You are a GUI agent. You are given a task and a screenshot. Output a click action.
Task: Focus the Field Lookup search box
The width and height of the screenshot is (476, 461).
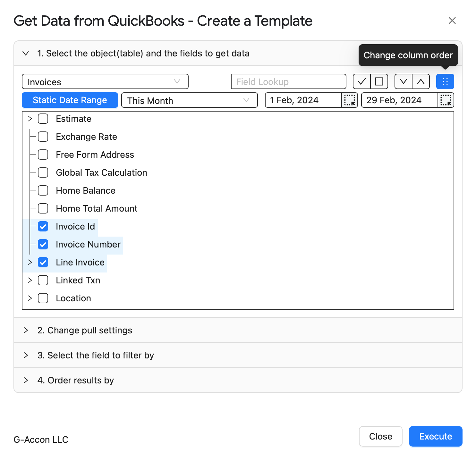288,81
